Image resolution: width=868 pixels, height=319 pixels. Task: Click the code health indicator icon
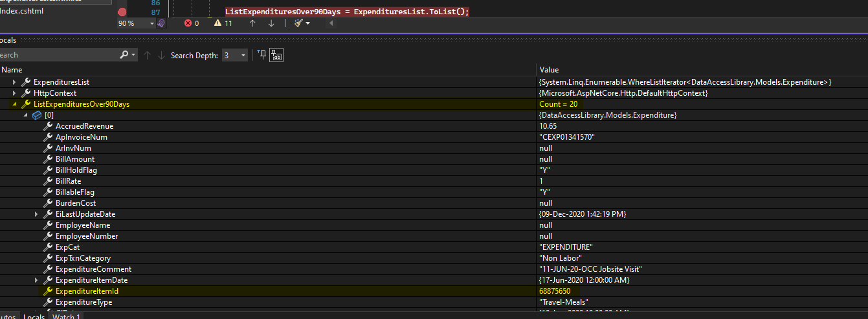[x=161, y=23]
